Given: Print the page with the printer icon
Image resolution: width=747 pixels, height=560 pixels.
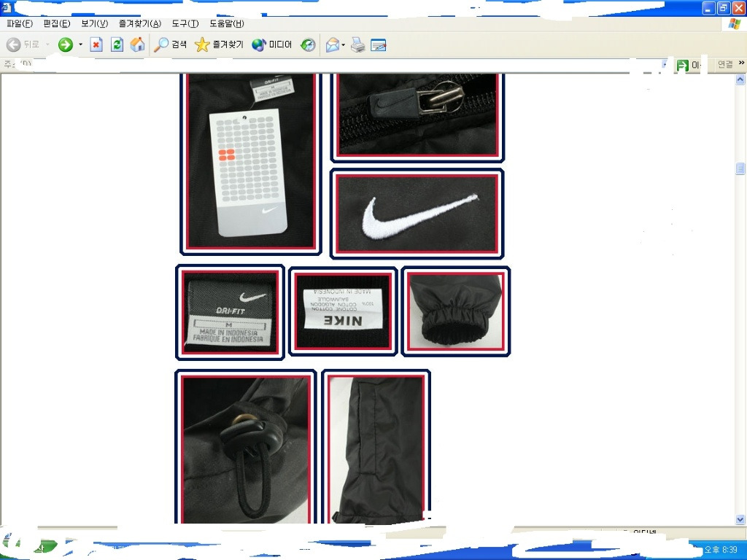Looking at the screenshot, I should tap(357, 44).
